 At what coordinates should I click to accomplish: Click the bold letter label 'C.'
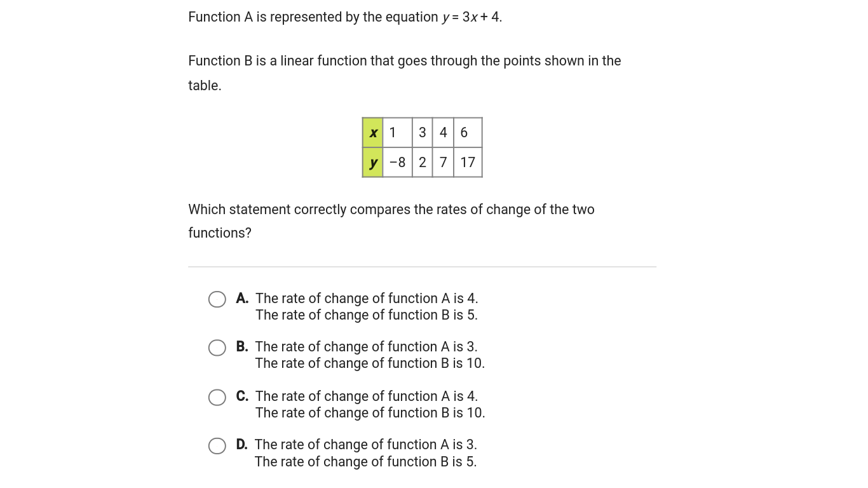(x=242, y=396)
